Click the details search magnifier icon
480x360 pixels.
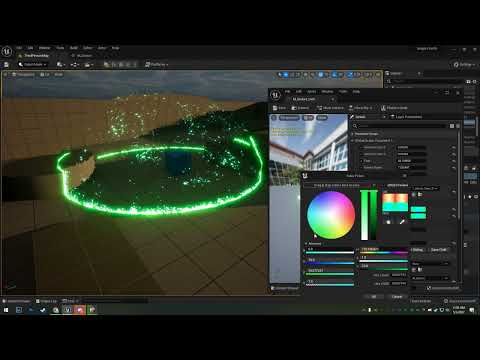(355, 126)
